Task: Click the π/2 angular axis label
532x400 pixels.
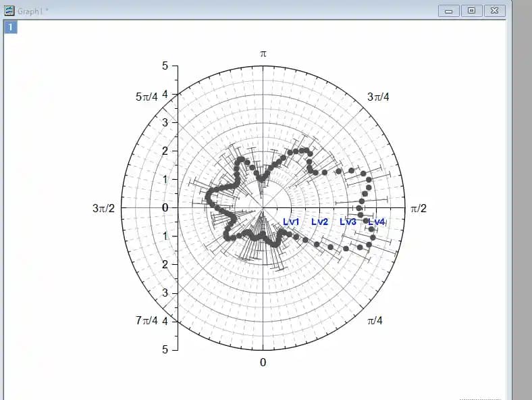Action: (419, 209)
